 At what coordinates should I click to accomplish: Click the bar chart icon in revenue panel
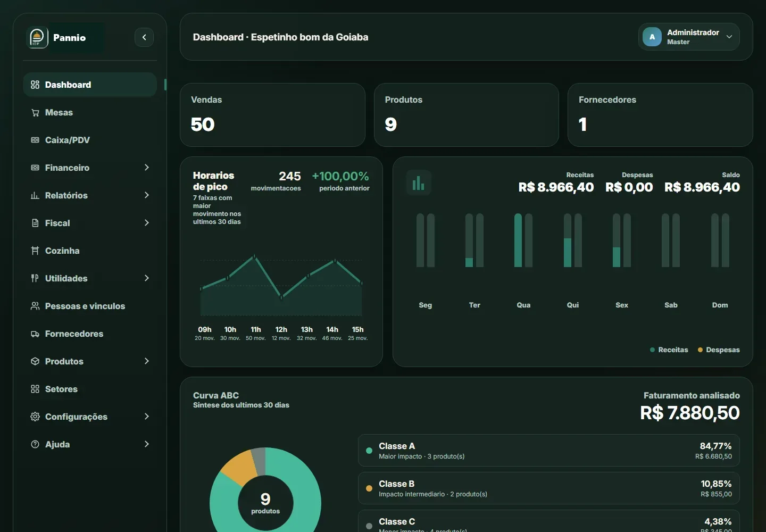coord(419,183)
